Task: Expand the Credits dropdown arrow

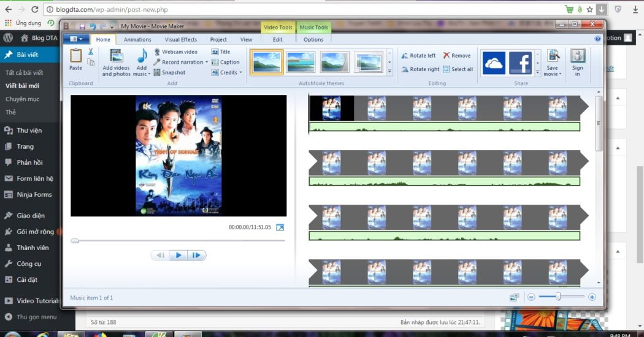Action: tap(240, 72)
